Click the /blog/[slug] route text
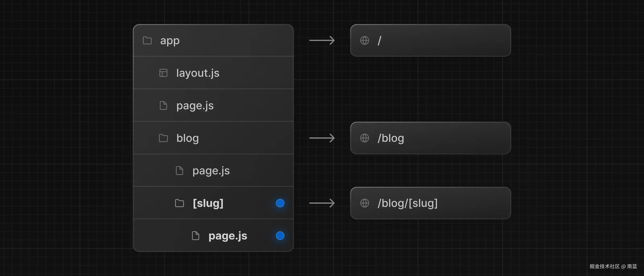The image size is (644, 276). point(408,203)
